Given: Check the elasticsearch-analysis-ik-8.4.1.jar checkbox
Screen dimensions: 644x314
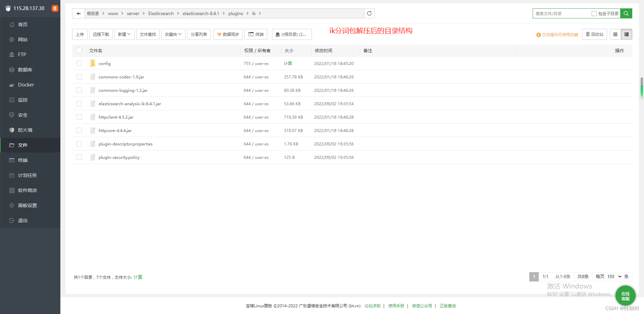Looking at the screenshot, I should tap(79, 104).
